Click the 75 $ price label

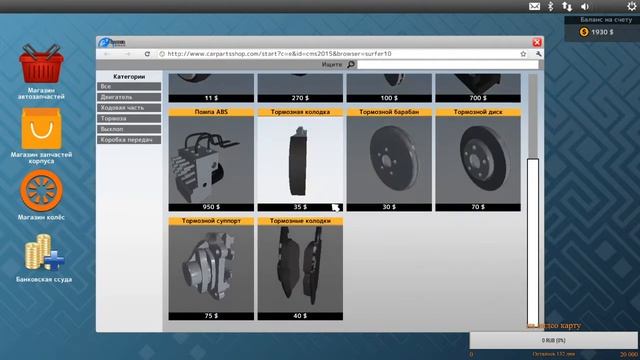211,316
